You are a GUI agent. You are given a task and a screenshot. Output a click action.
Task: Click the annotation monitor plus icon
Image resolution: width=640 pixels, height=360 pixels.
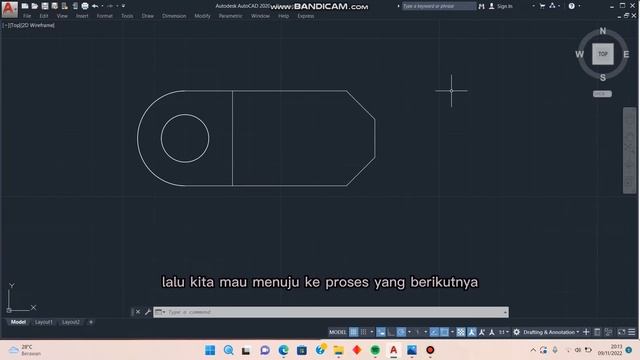(x=586, y=332)
